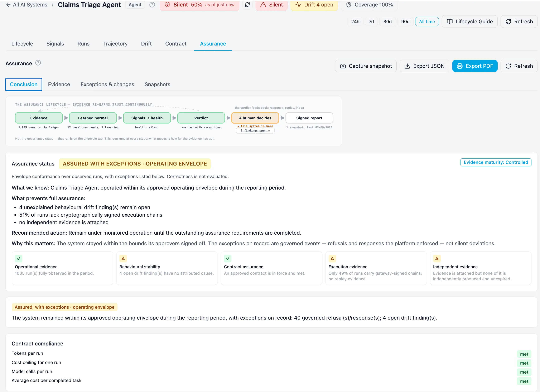Open the Snapshots sub-tab
This screenshot has width=540, height=392.
(x=157, y=85)
